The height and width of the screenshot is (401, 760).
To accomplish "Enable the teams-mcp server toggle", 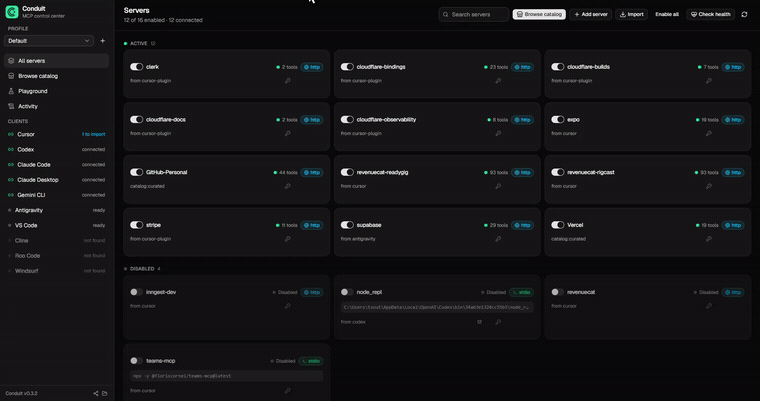I will [x=137, y=361].
